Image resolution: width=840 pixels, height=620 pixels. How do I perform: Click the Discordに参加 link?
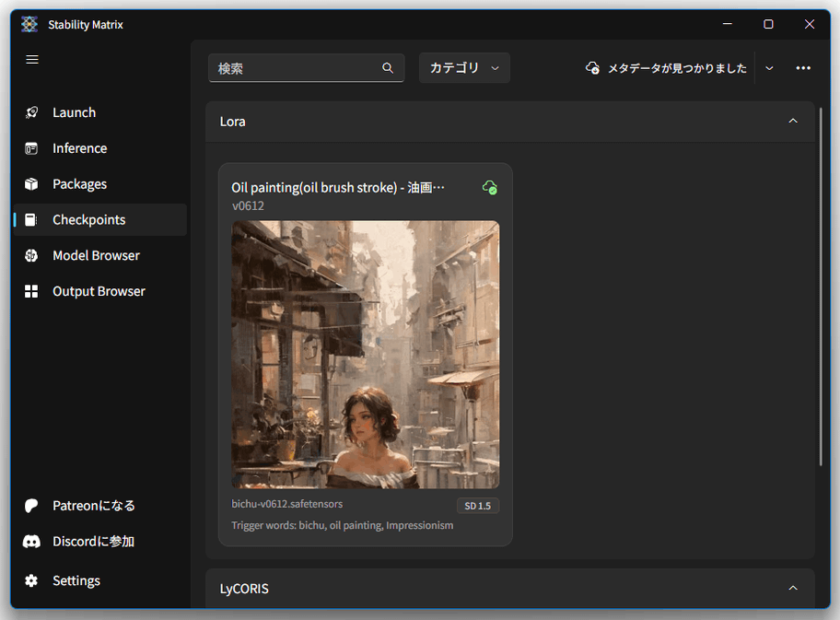point(100,542)
